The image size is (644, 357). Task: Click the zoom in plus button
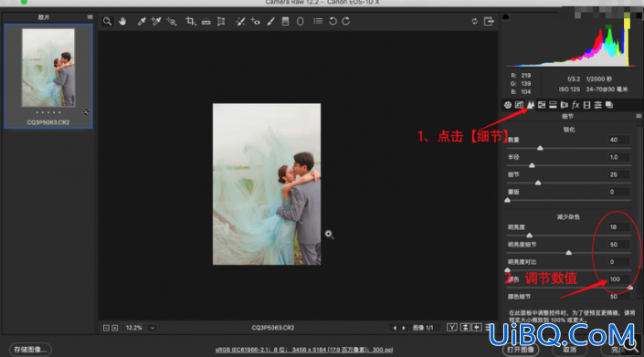click(x=115, y=328)
